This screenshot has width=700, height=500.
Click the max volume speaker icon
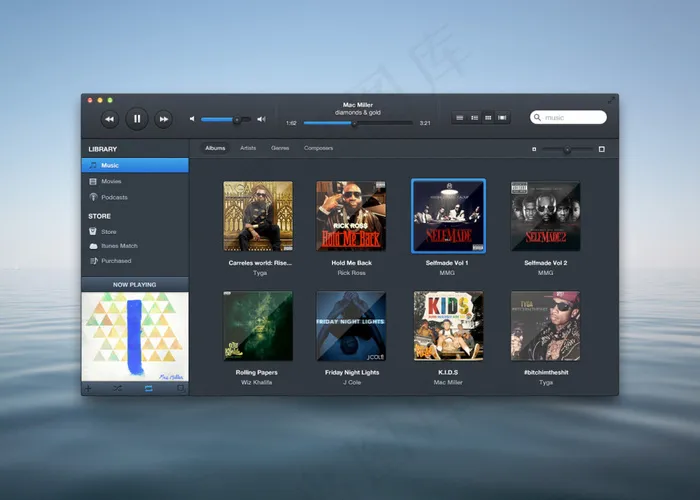pyautogui.click(x=261, y=119)
